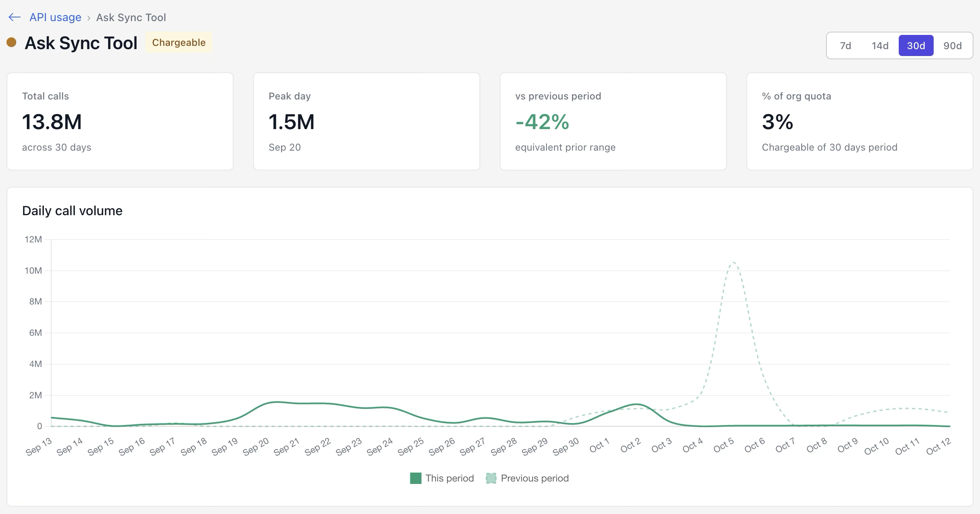Click the Sep 25 x-axis label
Viewport: 980px width, 514px height.
pyautogui.click(x=411, y=447)
